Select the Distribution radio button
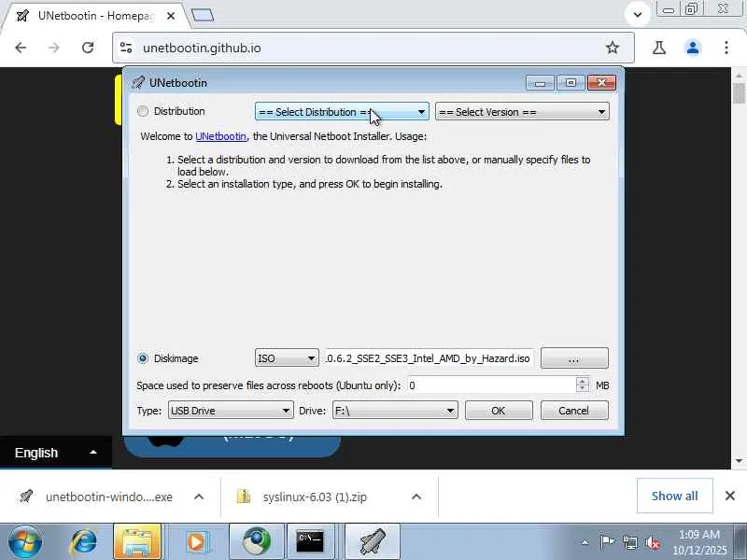The width and height of the screenshot is (747, 560). pyautogui.click(x=143, y=111)
